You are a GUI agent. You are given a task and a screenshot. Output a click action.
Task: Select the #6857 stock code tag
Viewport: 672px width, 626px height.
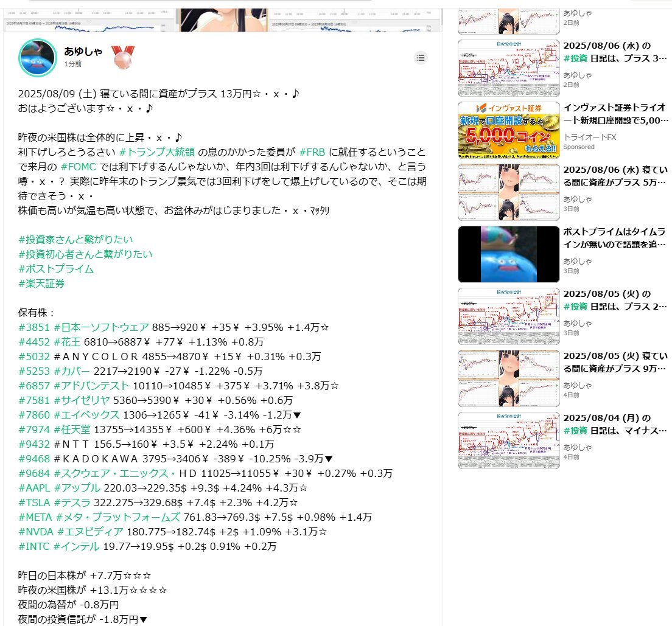pyautogui.click(x=34, y=386)
